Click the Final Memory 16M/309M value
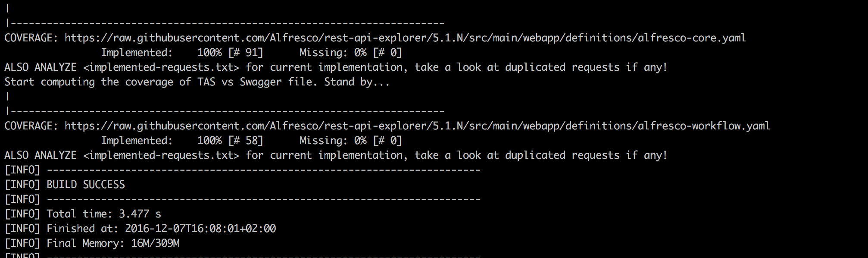 click(155, 243)
